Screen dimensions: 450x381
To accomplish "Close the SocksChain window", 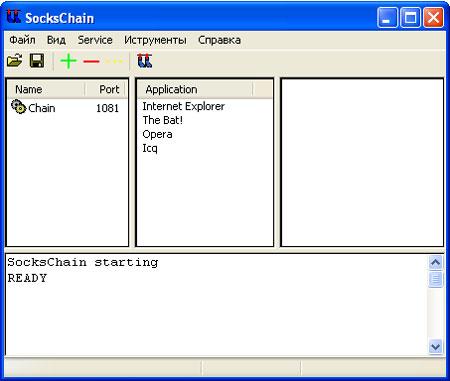I will tap(433, 17).
